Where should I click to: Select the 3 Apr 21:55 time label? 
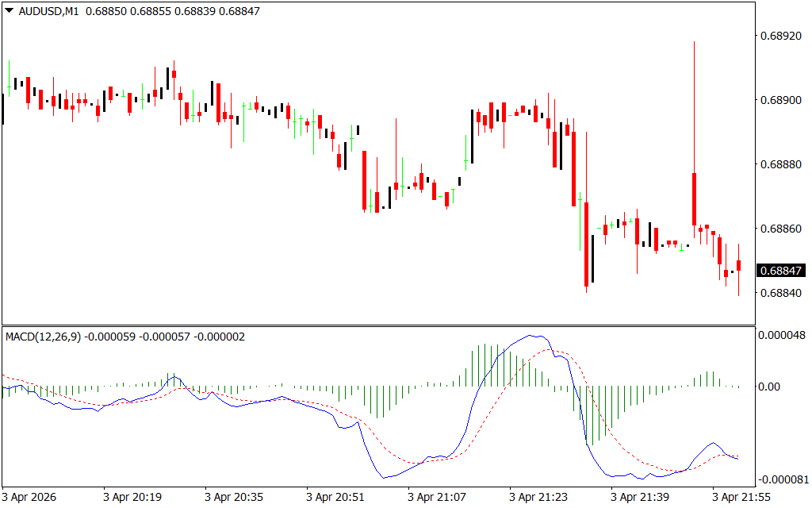741,497
